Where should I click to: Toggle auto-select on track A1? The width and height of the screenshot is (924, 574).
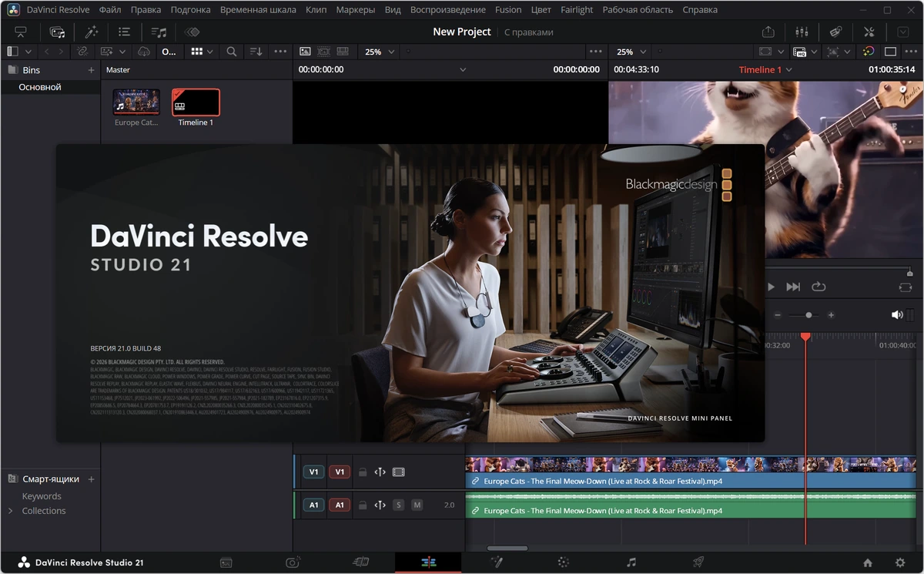[x=380, y=505]
